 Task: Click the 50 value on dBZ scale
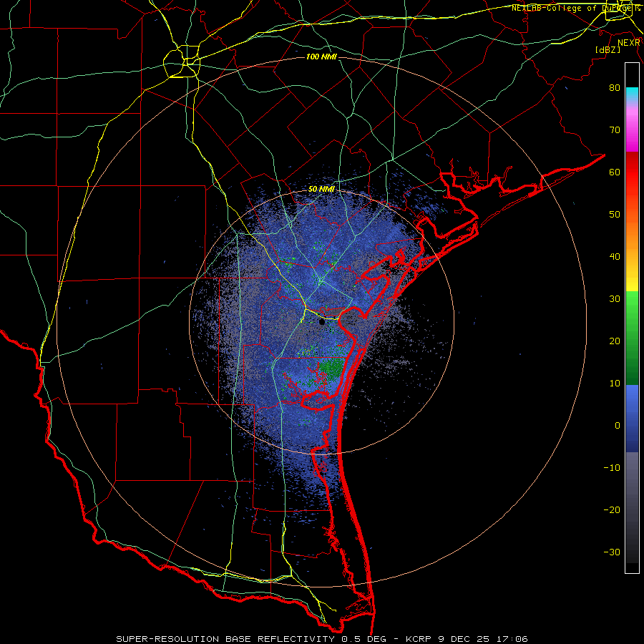coord(615,215)
